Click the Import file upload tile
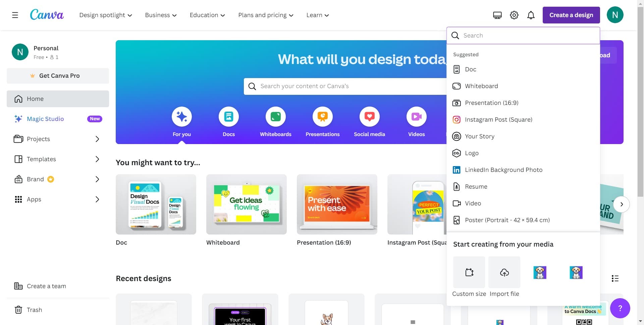Screen dimensions: 644x325 tap(504, 272)
